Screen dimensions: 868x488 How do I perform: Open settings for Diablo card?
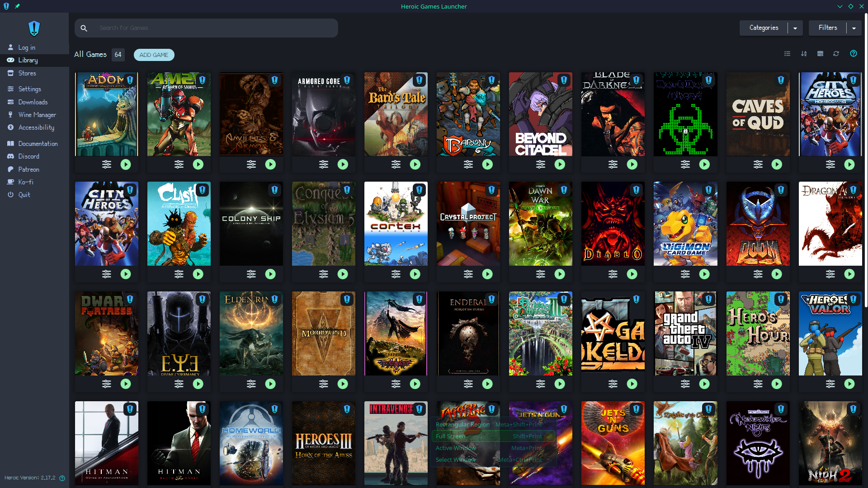(613, 274)
